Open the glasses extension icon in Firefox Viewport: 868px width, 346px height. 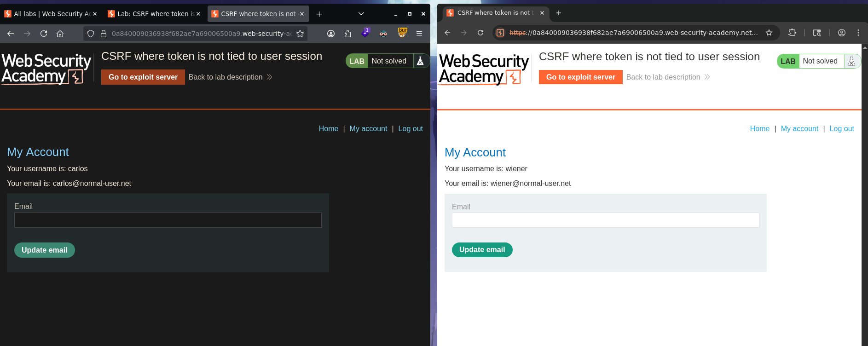[x=383, y=34]
